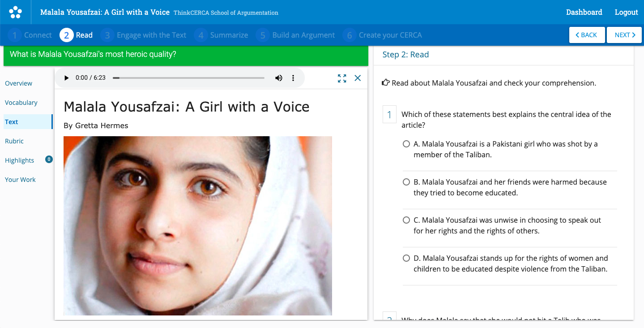
Task: Open audio player more options menu
Action: pyautogui.click(x=293, y=78)
